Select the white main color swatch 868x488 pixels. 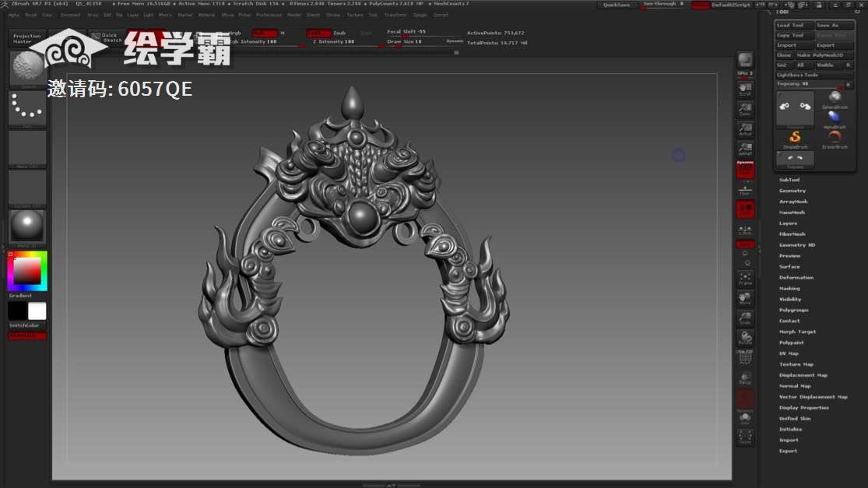[37, 311]
